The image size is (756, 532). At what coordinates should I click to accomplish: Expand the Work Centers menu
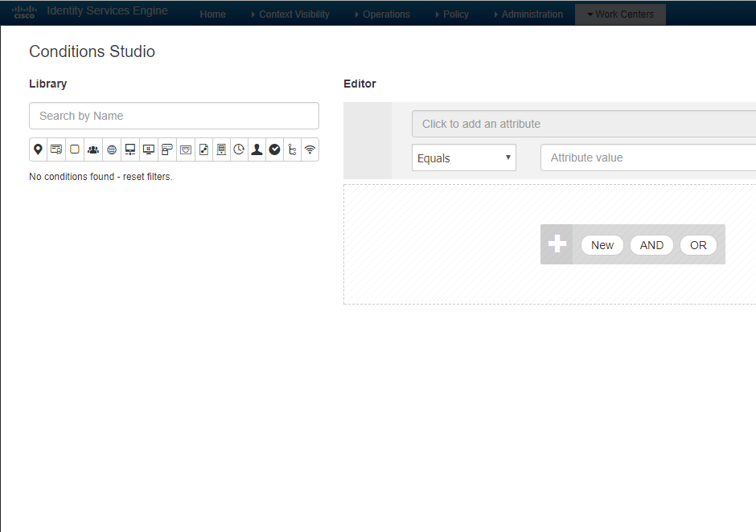click(620, 14)
